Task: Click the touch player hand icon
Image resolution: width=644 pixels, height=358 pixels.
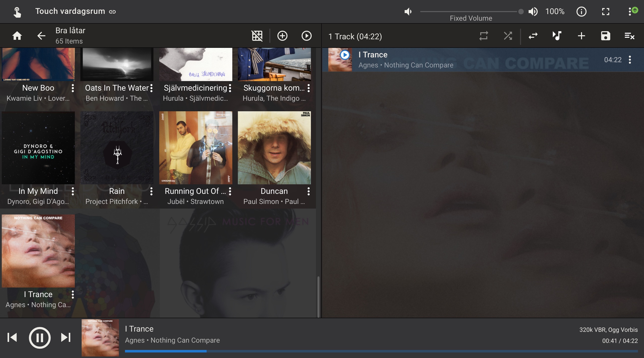Action: pos(17,12)
